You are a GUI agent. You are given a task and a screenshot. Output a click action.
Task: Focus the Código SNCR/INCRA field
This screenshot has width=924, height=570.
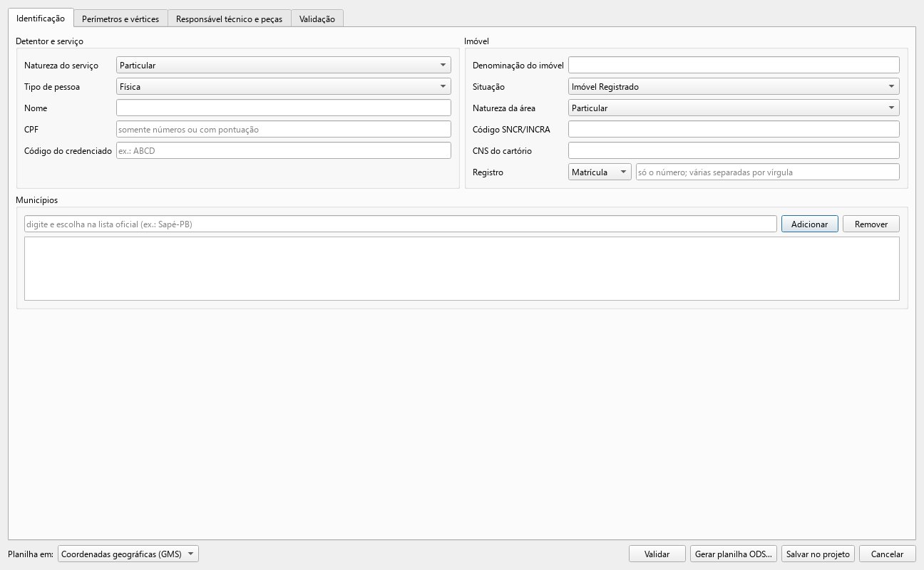coord(734,129)
